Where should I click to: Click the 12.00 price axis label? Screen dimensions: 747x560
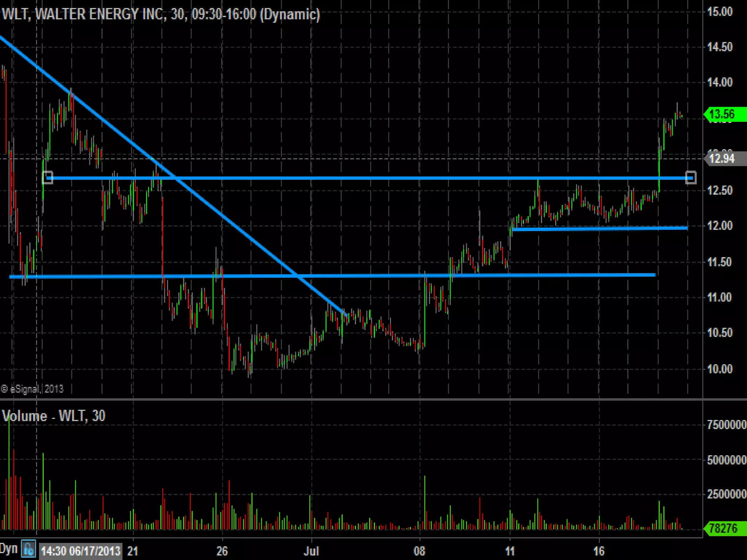point(720,226)
